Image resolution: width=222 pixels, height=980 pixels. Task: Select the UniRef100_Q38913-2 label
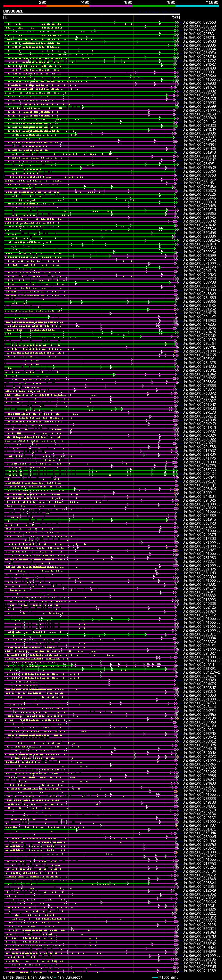tap(201, 241)
